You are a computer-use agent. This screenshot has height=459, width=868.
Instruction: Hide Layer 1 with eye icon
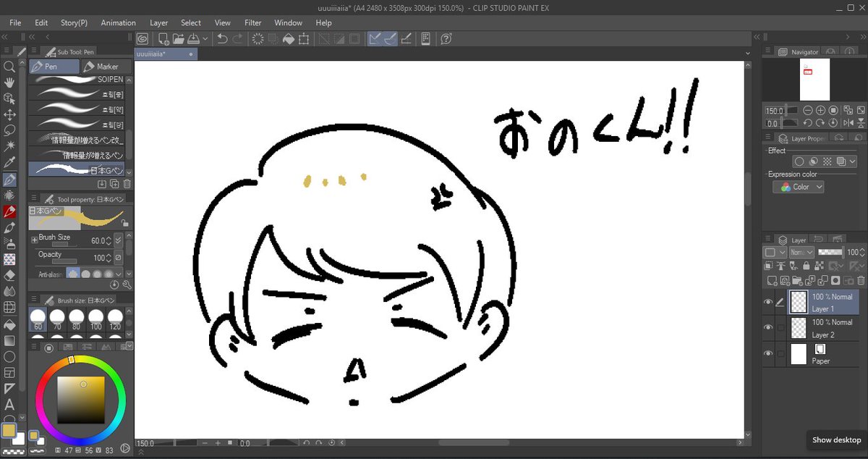[x=768, y=302]
